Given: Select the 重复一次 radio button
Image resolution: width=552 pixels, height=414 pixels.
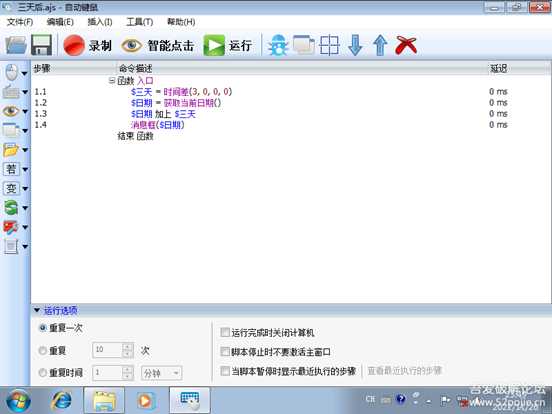Looking at the screenshot, I should (x=43, y=328).
